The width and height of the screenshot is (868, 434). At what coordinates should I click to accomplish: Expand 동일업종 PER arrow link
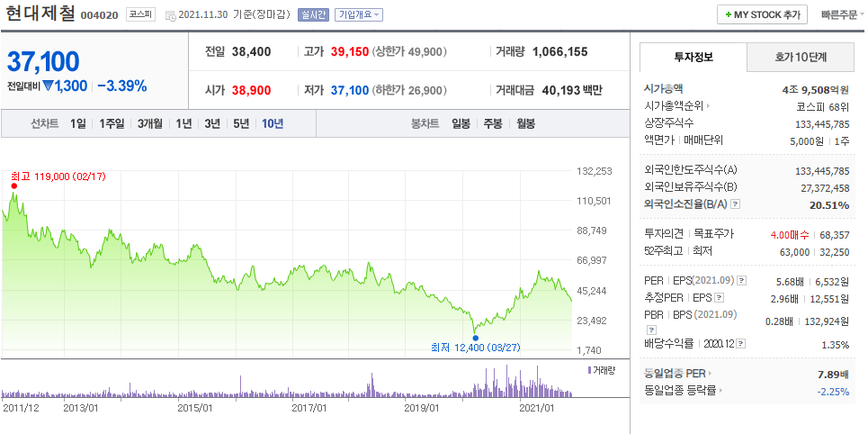coord(678,374)
